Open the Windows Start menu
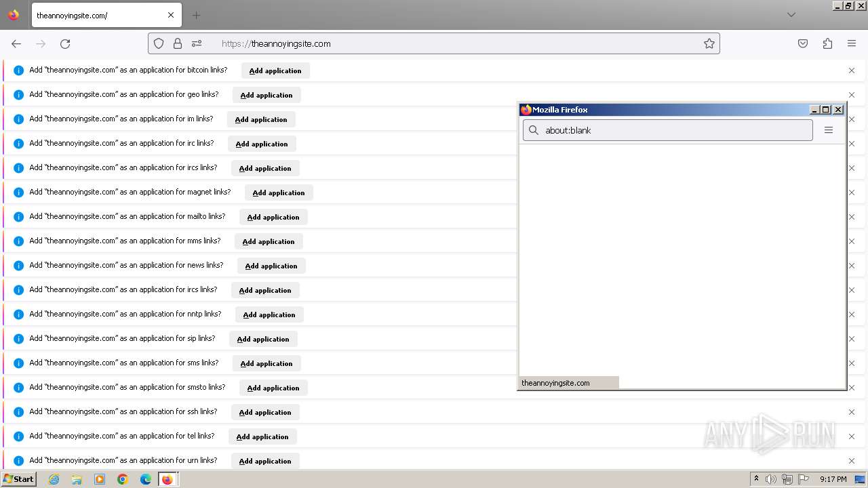This screenshot has width=868, height=488. tap(19, 479)
